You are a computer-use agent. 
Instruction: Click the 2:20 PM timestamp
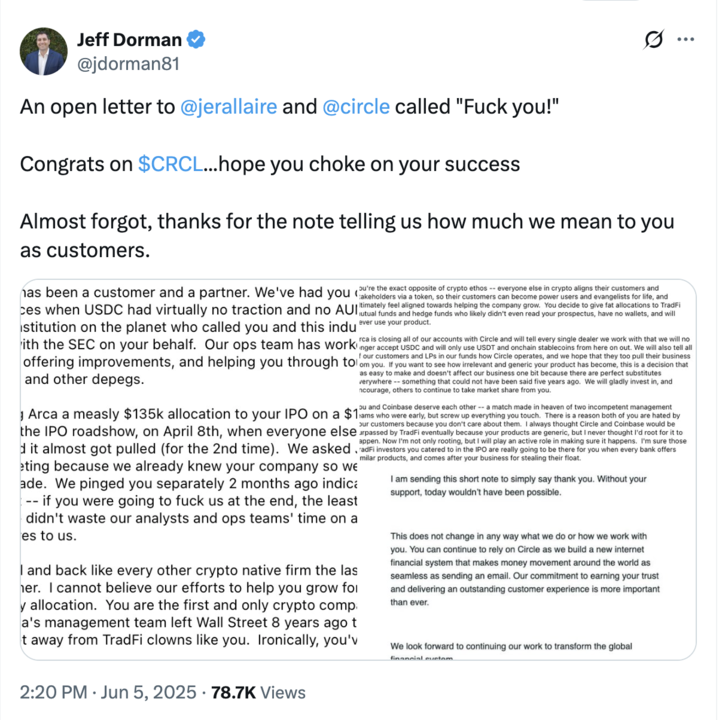click(54, 691)
